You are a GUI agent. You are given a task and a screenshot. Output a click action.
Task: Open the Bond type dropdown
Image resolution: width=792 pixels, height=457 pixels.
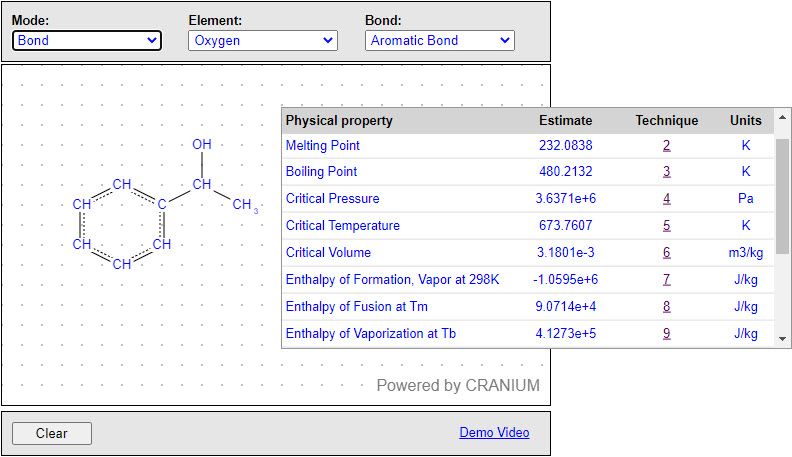pyautogui.click(x=439, y=40)
